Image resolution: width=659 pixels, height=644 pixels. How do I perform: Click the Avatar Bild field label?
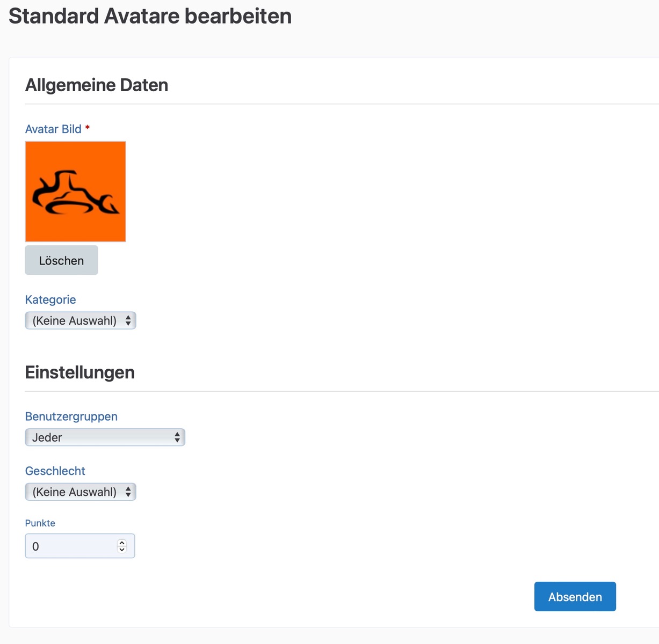(53, 129)
